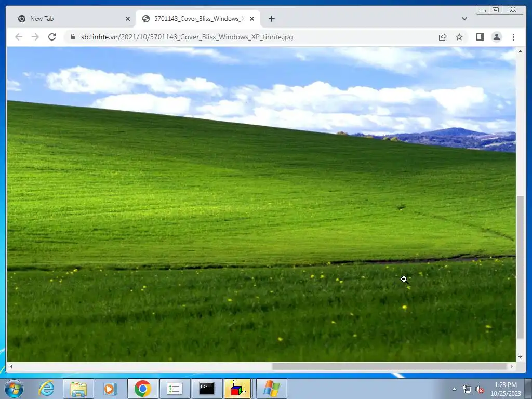This screenshot has width=532, height=399.
Task: Bookmark this page with the star icon
Action: (459, 37)
